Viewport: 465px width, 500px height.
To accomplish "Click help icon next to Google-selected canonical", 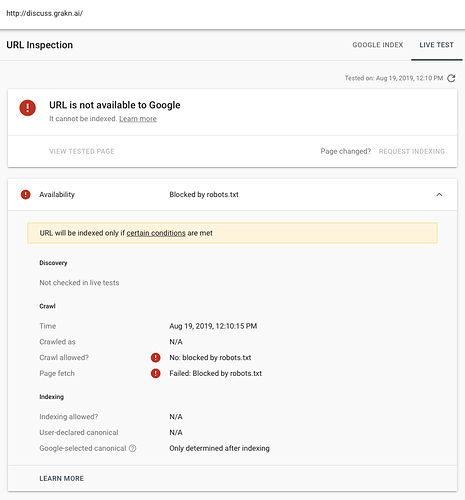I will [x=132, y=448].
